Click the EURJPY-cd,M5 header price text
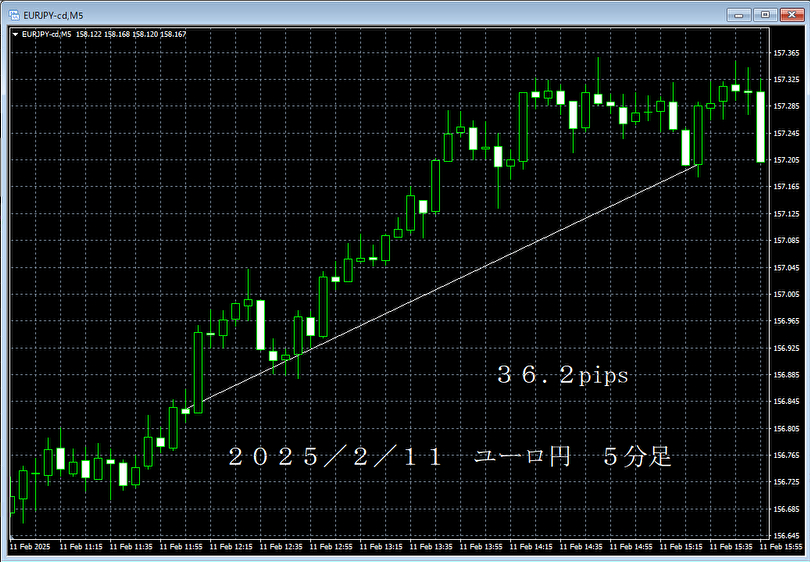The height and width of the screenshot is (562, 810). tap(104, 34)
